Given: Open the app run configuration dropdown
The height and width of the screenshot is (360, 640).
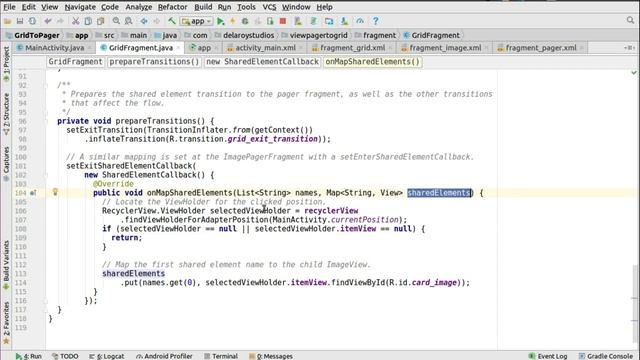Looking at the screenshot, I should point(197,21).
